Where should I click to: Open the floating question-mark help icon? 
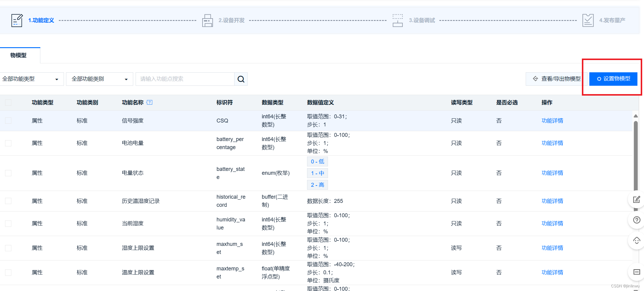click(x=636, y=220)
